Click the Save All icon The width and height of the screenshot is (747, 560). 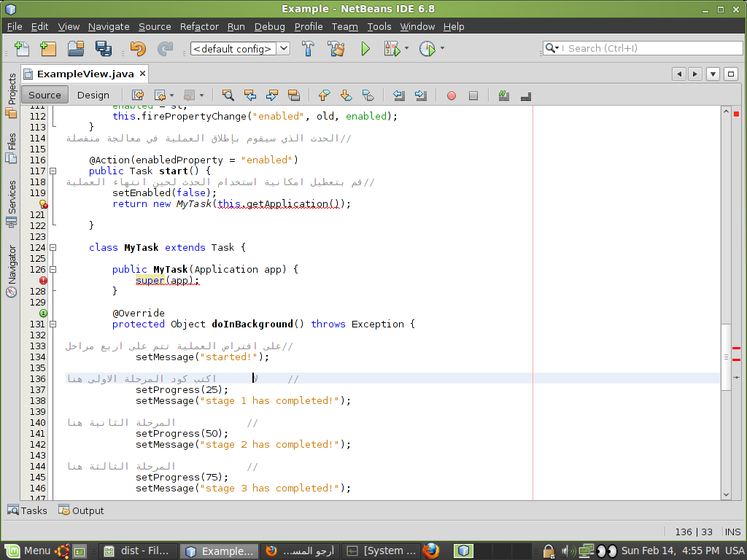tap(103, 49)
